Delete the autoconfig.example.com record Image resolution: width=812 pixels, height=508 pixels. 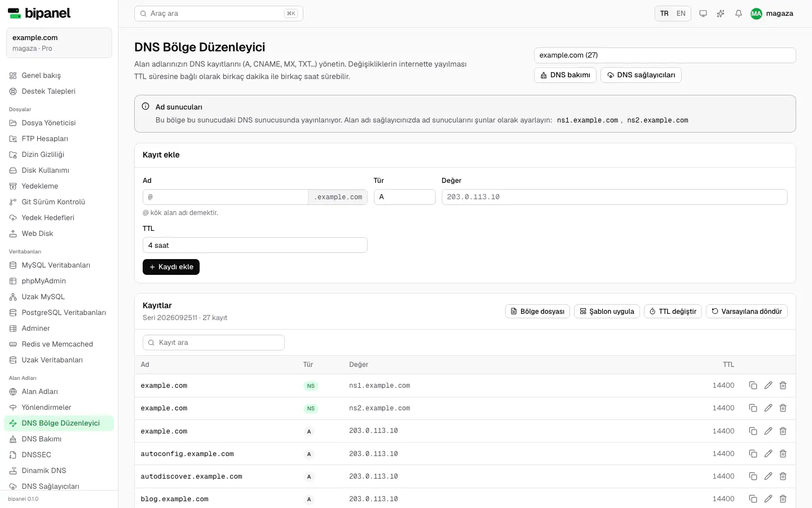[783, 454]
